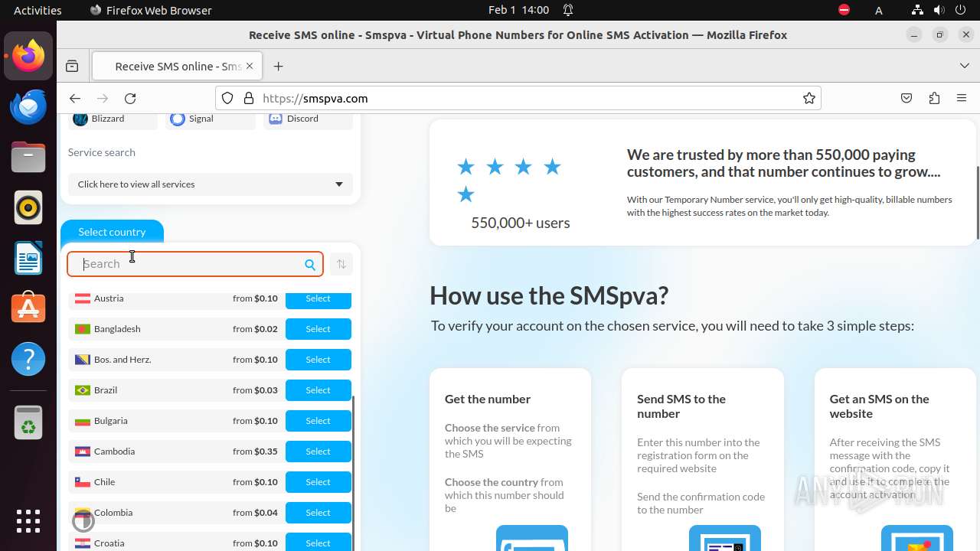Click the Bangladesh price from $0.02

tap(255, 329)
